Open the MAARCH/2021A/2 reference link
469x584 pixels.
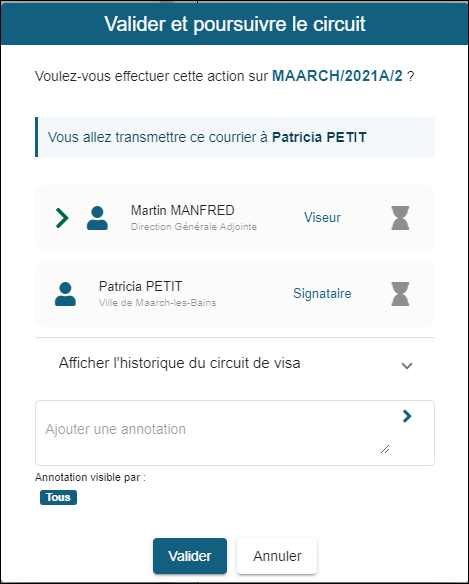pyautogui.click(x=337, y=76)
